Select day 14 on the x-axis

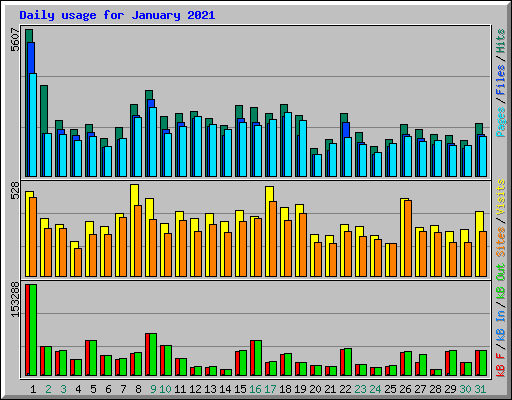pyautogui.click(x=225, y=389)
